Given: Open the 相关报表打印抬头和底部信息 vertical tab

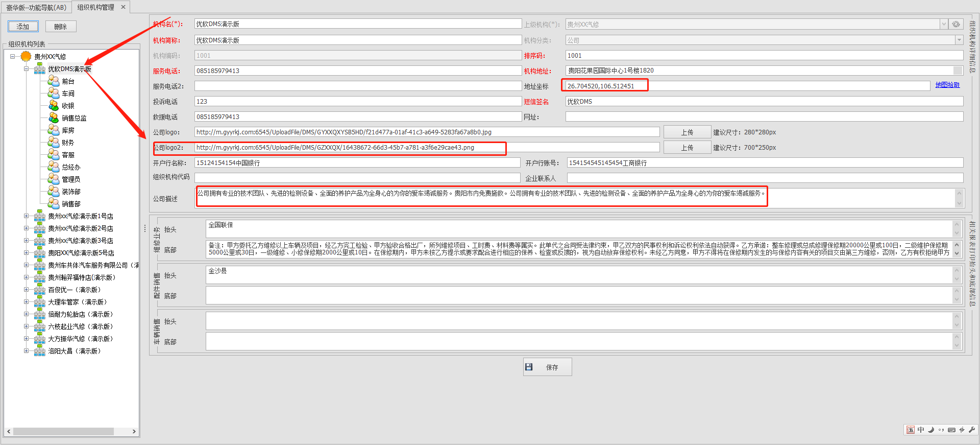Looking at the screenshot, I should [972, 264].
